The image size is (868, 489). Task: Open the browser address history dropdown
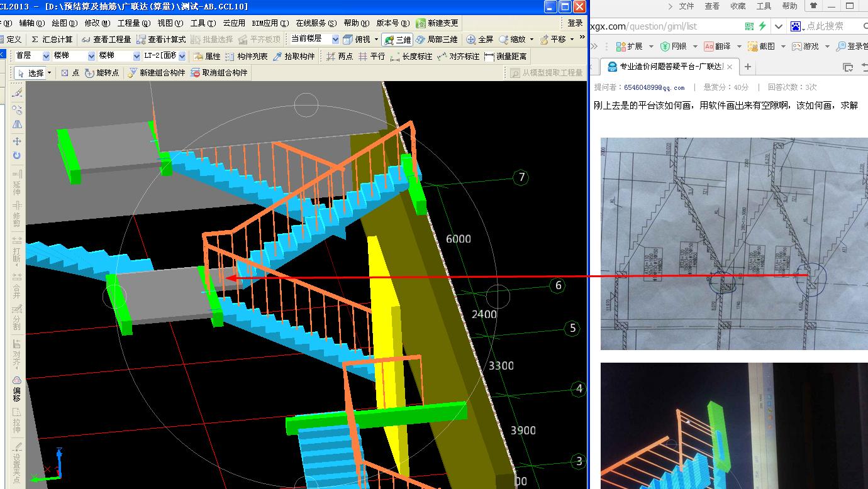coord(779,26)
